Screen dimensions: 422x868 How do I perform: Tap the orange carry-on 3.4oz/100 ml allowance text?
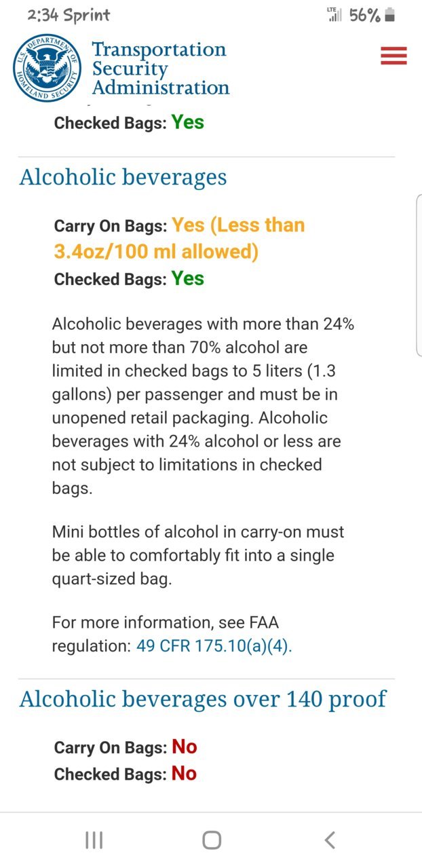pos(180,238)
